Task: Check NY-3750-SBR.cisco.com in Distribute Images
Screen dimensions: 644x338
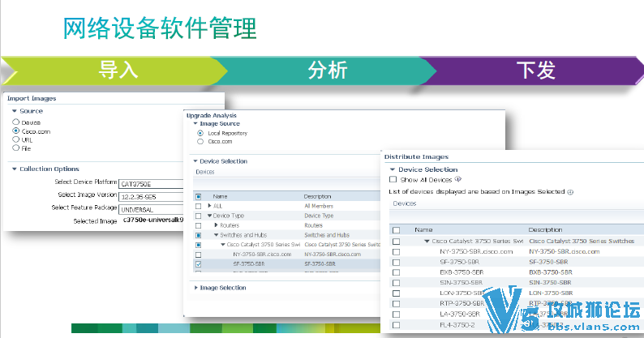Action: [x=396, y=252]
